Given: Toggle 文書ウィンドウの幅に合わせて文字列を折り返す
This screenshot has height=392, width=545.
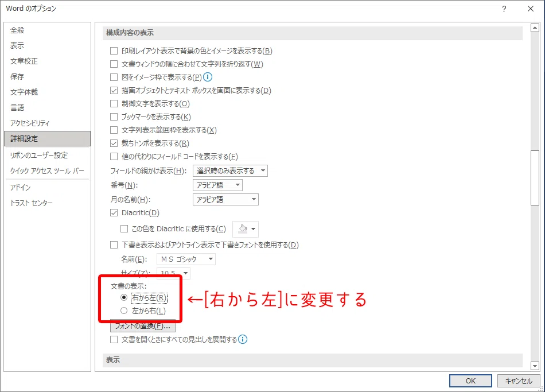Looking at the screenshot, I should click(114, 64).
